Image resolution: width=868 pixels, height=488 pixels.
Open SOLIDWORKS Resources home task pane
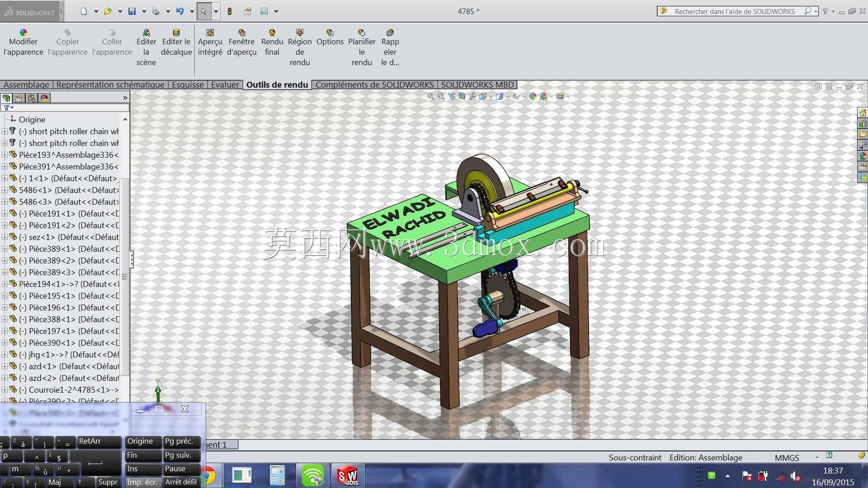tap(863, 113)
